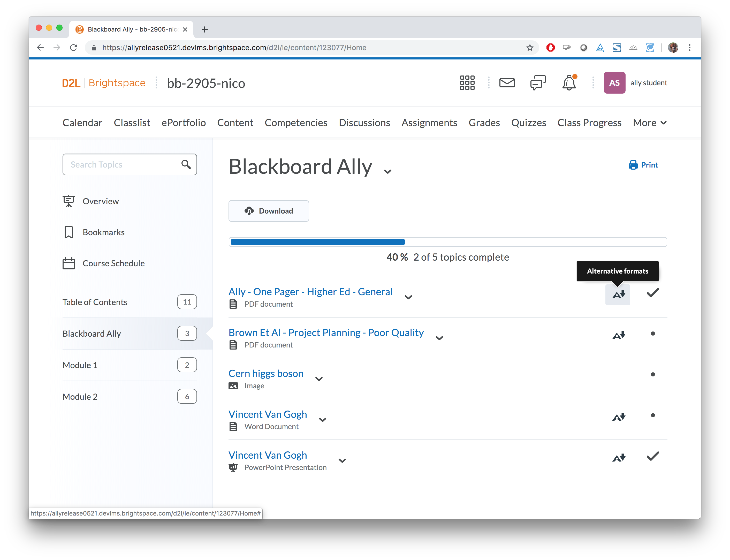Open Assignments in the navbar
Screen dimensions: 730x560
point(429,123)
